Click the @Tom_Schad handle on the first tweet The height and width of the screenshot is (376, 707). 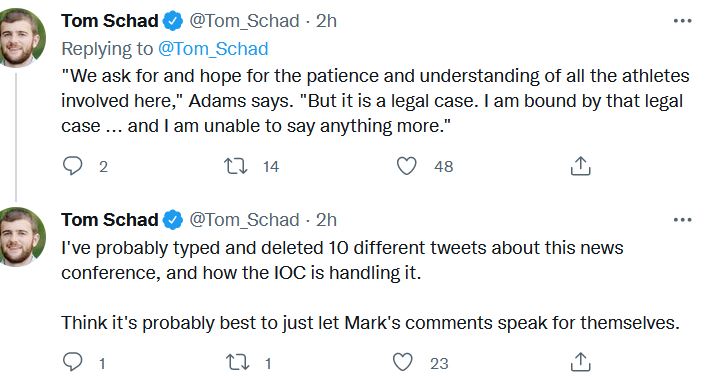click(244, 21)
